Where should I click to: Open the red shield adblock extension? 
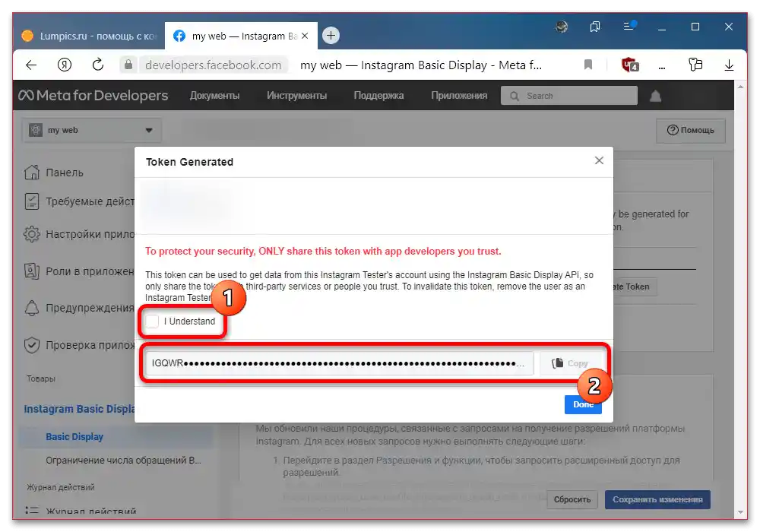click(x=629, y=65)
